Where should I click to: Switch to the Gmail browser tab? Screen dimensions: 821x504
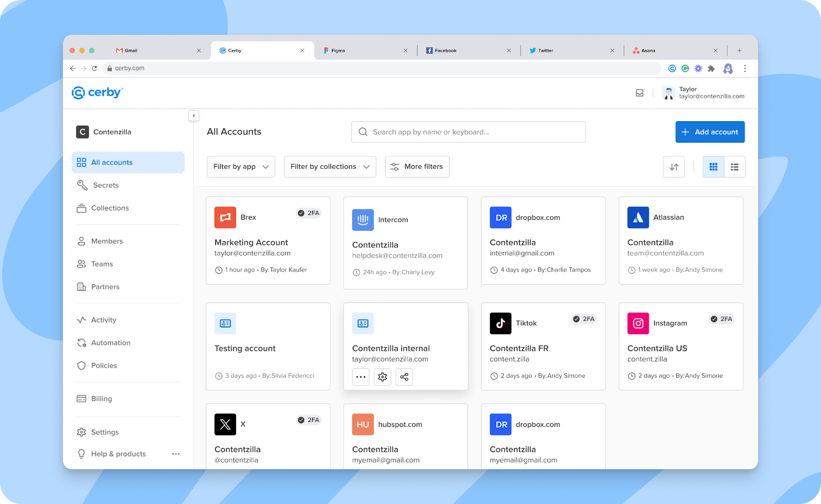click(158, 50)
